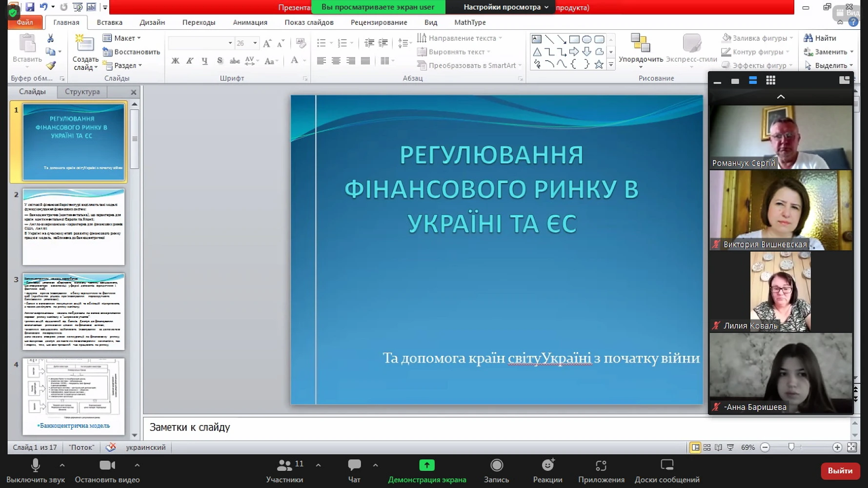Select gallery grid layout in video panel

[770, 81]
